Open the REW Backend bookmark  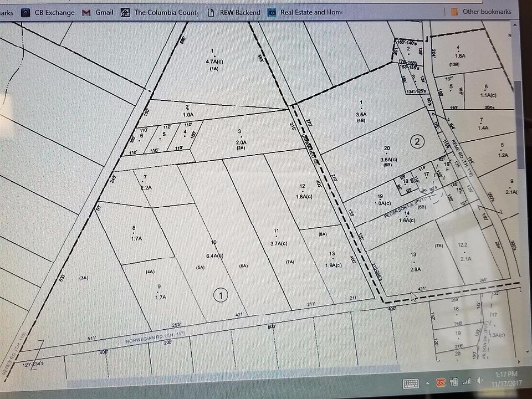(234, 13)
